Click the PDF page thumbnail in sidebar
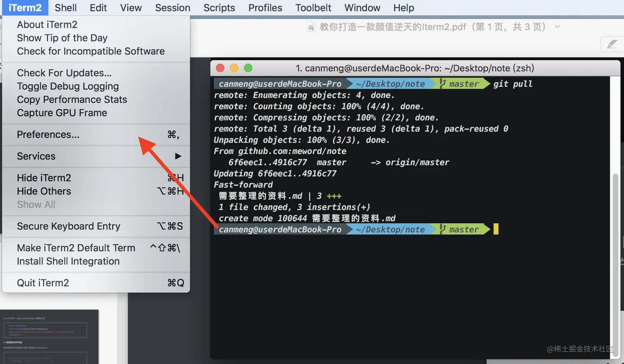This screenshot has width=624, height=364. point(50,337)
